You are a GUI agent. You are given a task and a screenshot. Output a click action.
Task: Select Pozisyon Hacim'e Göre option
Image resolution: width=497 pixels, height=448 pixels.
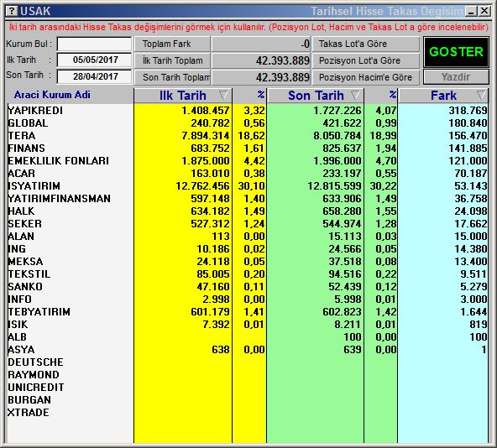pyautogui.click(x=366, y=77)
